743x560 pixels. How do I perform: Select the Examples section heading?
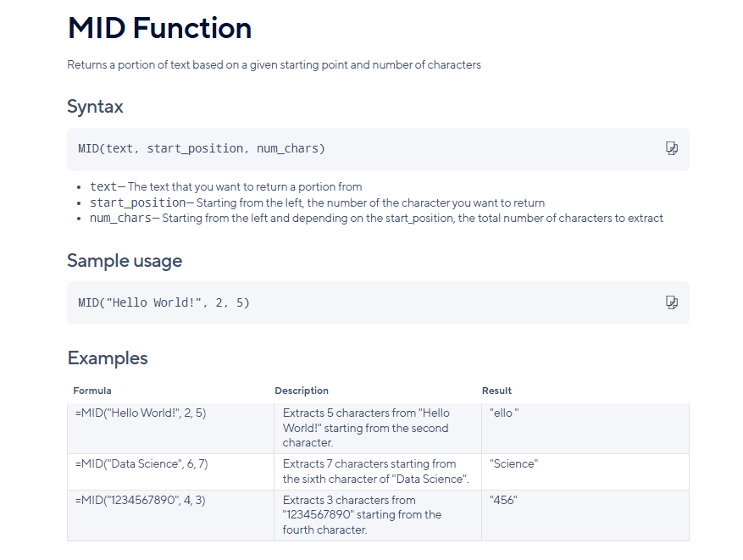[108, 358]
